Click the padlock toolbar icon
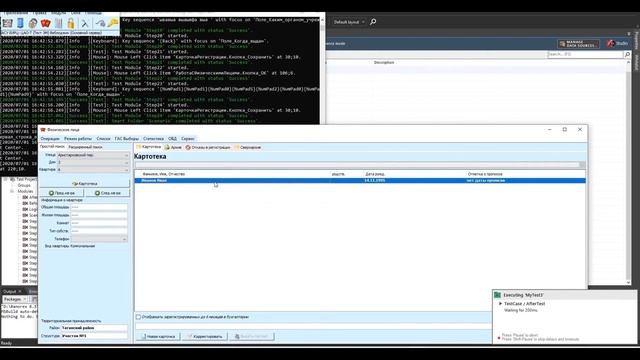This screenshot has height=360, width=640. pos(71,23)
